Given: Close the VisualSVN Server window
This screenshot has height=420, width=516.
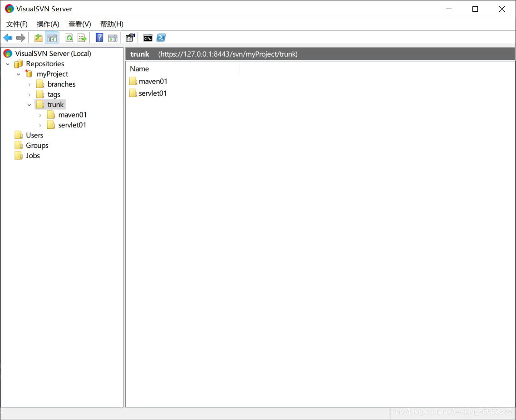Looking at the screenshot, I should [x=502, y=9].
